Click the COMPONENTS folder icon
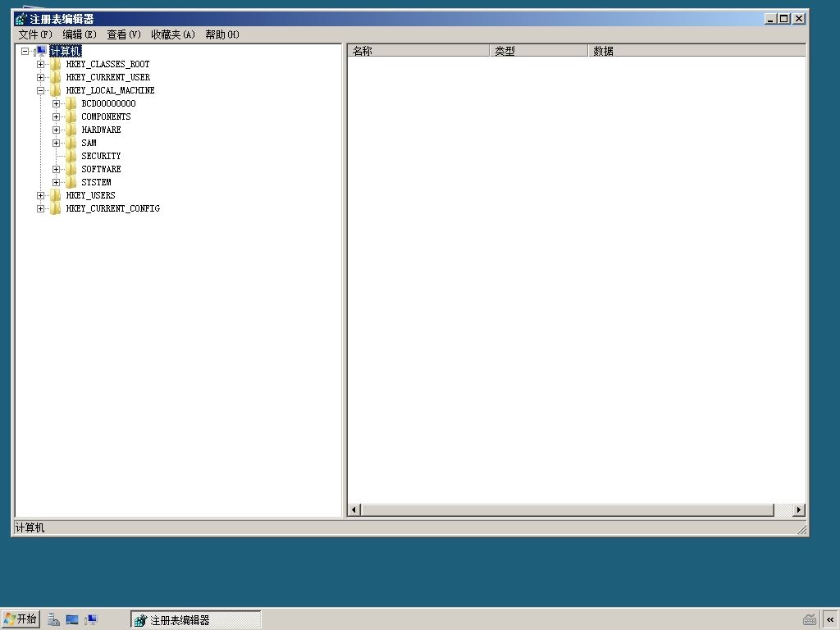This screenshot has height=630, width=840. [71, 116]
